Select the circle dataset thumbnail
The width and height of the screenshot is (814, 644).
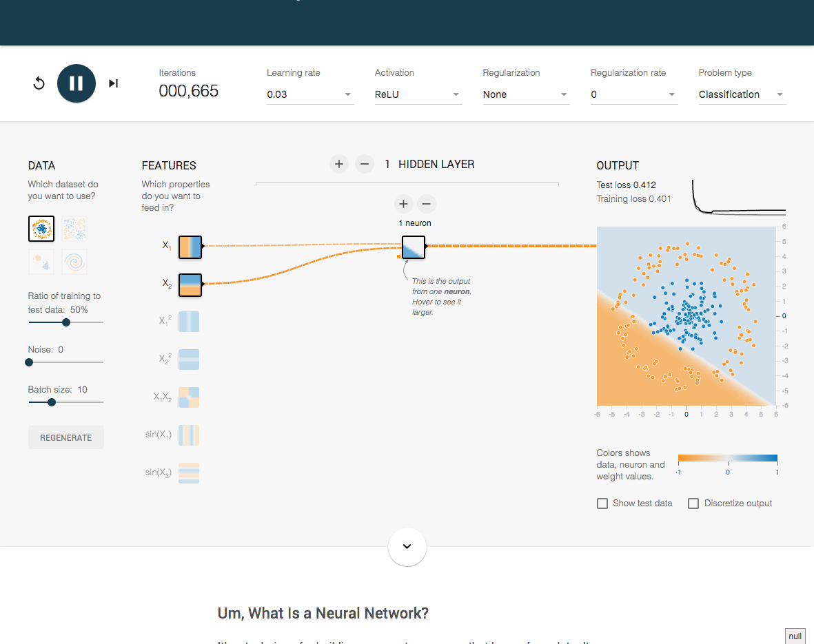pyautogui.click(x=41, y=229)
